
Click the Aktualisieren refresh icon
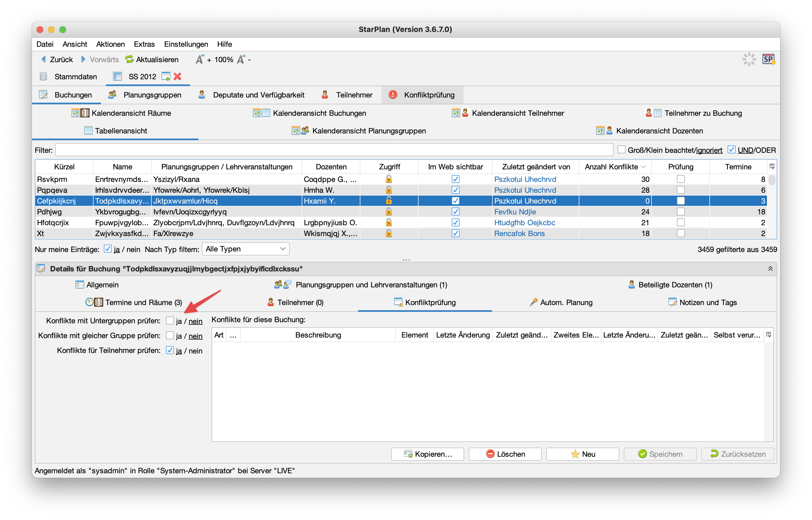pos(129,59)
